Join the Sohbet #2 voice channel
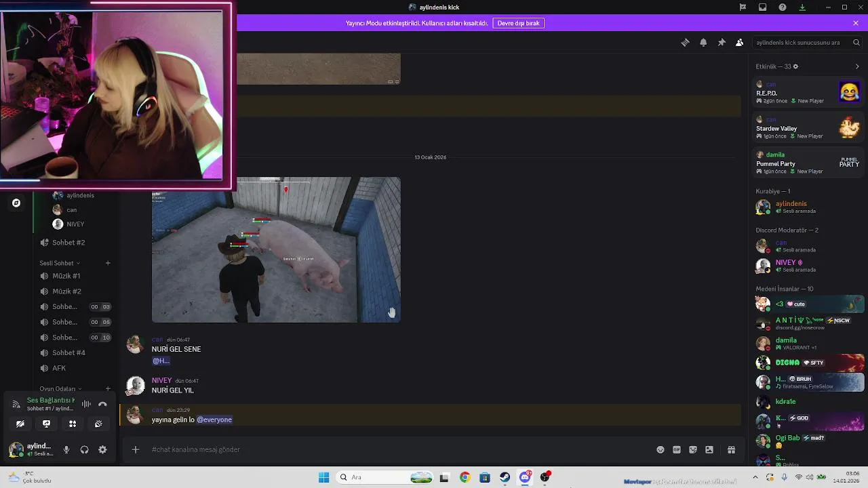Viewport: 868px width, 488px height. (x=73, y=243)
